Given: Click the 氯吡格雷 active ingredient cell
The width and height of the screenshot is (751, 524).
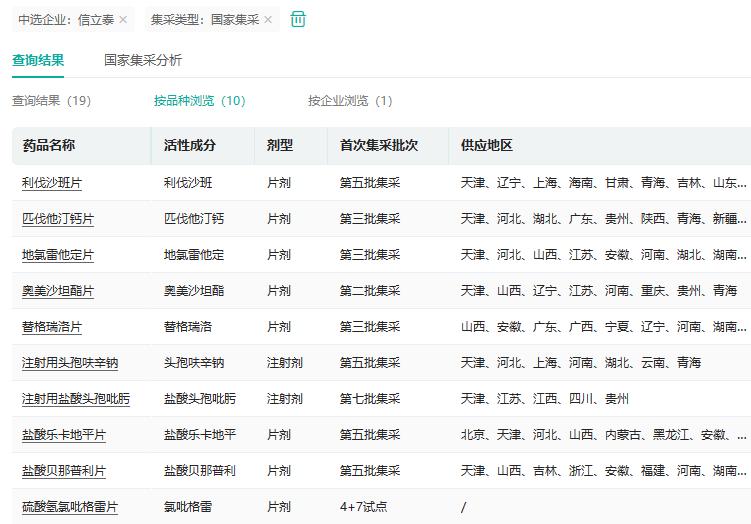Looking at the screenshot, I should tap(188, 507).
